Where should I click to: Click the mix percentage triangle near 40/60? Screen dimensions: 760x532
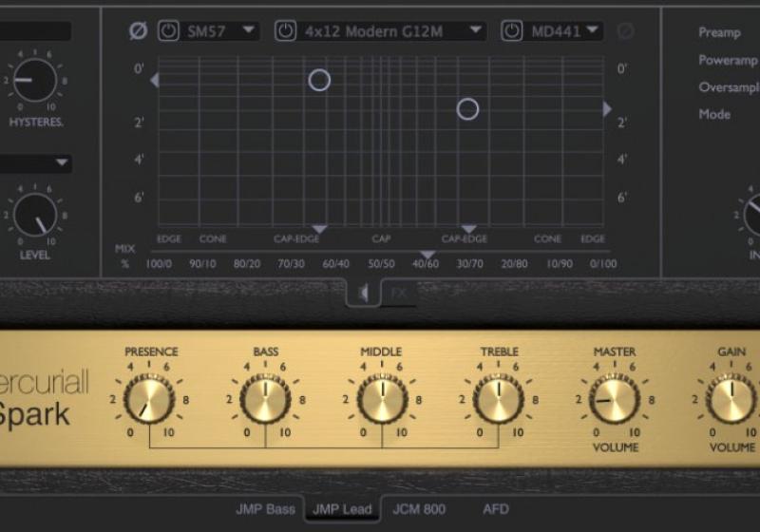[x=427, y=255]
